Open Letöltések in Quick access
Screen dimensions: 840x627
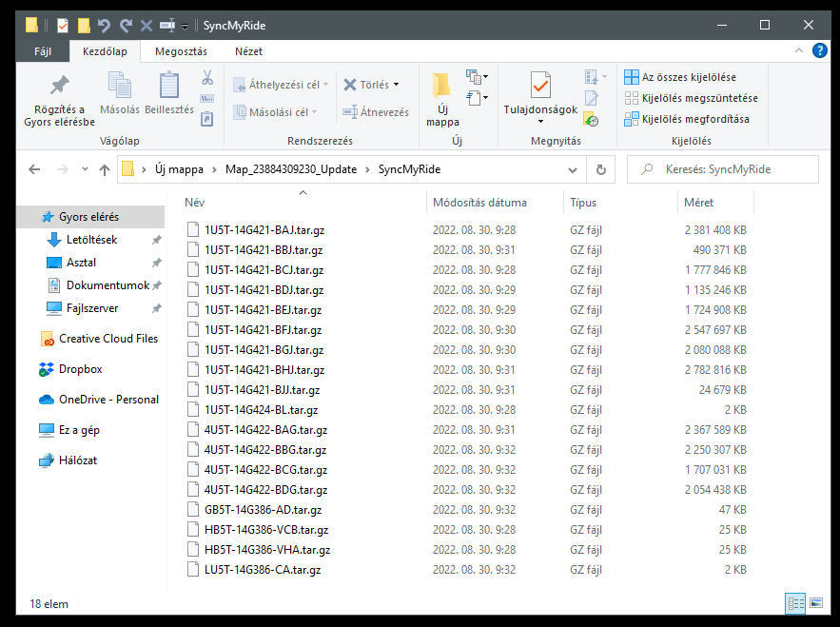(x=91, y=240)
